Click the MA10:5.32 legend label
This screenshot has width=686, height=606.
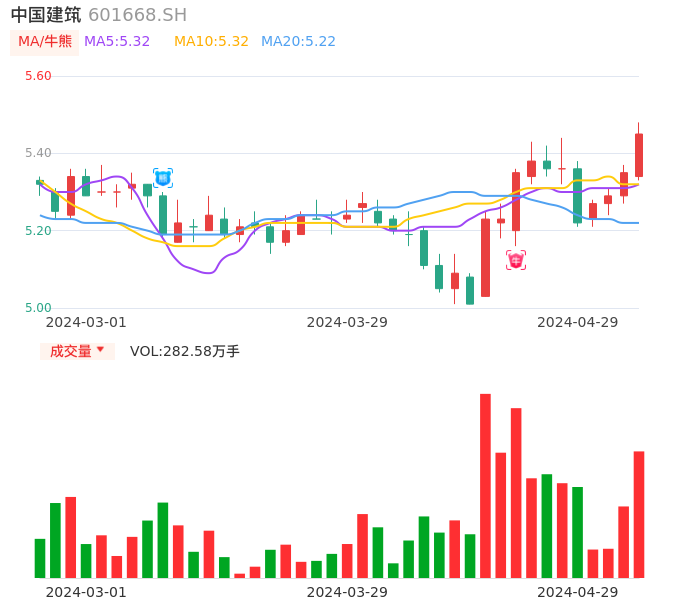pyautogui.click(x=211, y=42)
